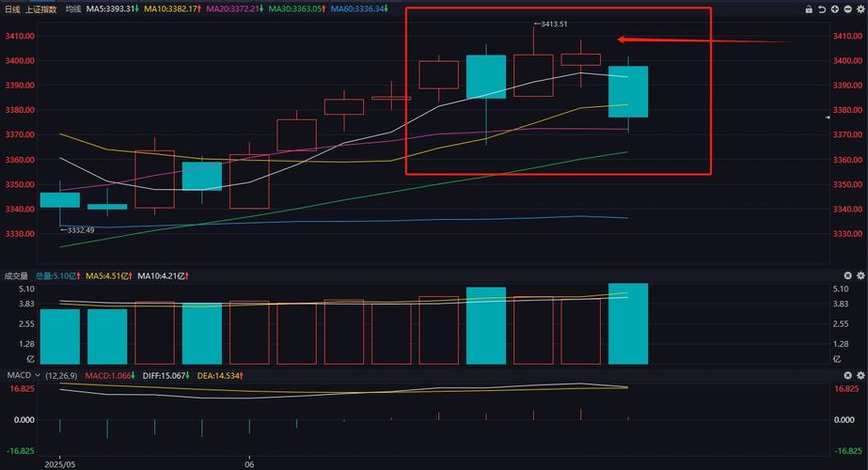Click the MACD (12,26,9) parameters text
The height and width of the screenshot is (470, 868).
pyautogui.click(x=58, y=375)
